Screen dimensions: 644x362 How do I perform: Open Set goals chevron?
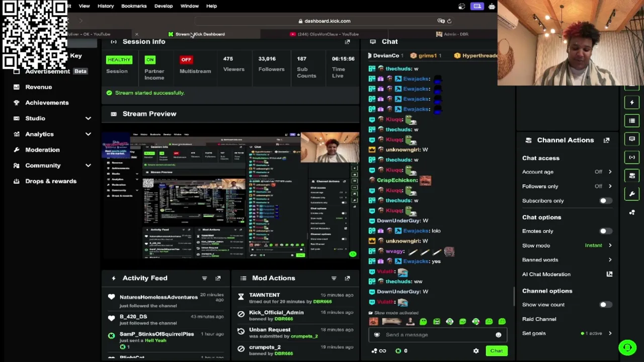point(610,333)
